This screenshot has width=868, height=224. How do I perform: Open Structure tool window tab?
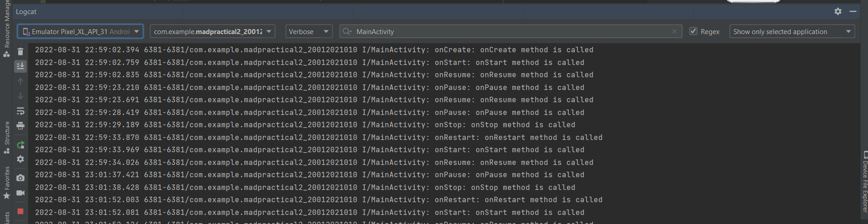coord(7,137)
